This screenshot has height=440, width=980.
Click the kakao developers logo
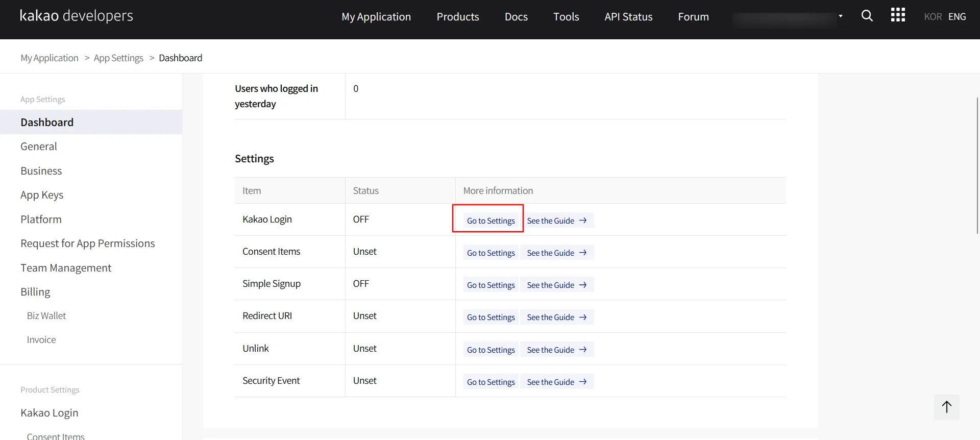[77, 16]
